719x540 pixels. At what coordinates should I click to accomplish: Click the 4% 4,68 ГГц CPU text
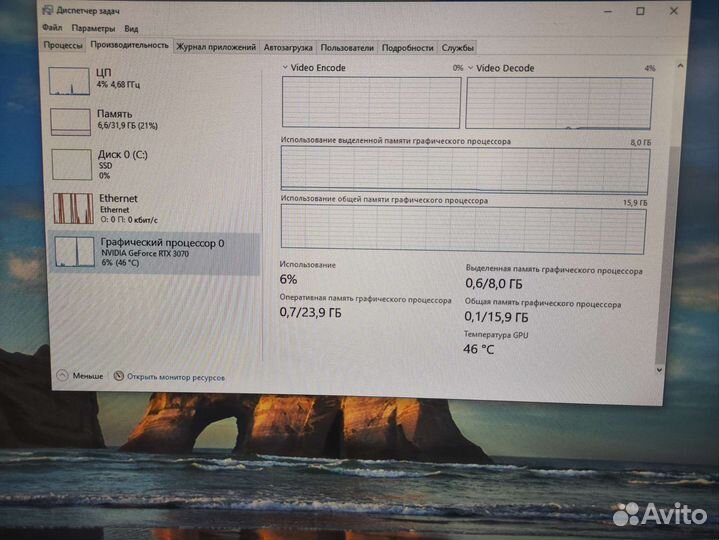click(118, 84)
